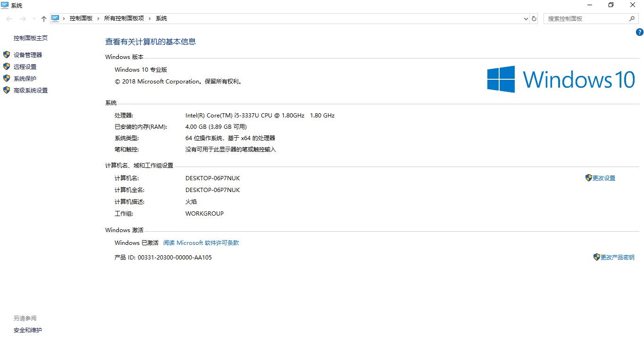Screen dimensions: 644x343
Task: Click 更改设置 link
Action: (x=604, y=178)
